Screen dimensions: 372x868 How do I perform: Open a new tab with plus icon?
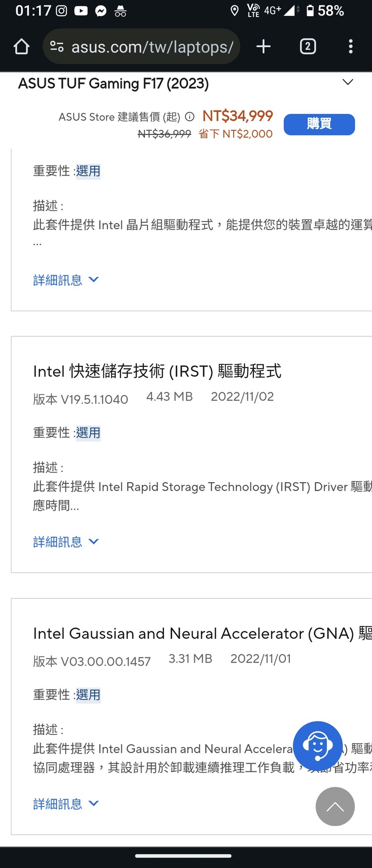[263, 46]
